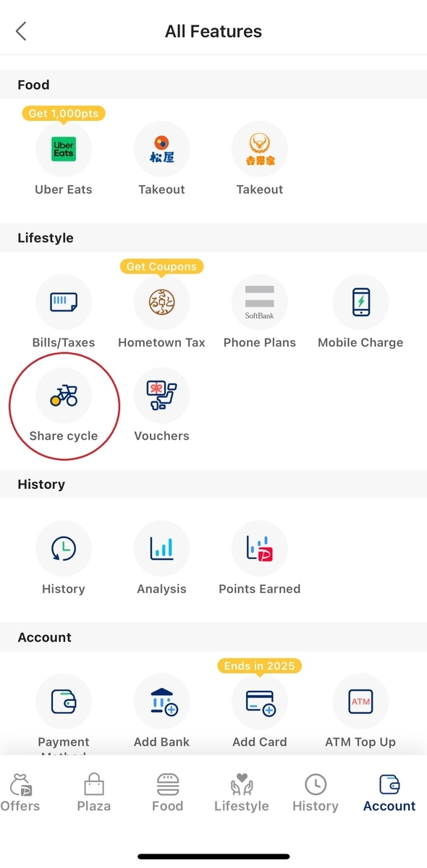Image resolution: width=427 pixels, height=868 pixels.
Task: Select the Account tab
Action: tap(389, 793)
